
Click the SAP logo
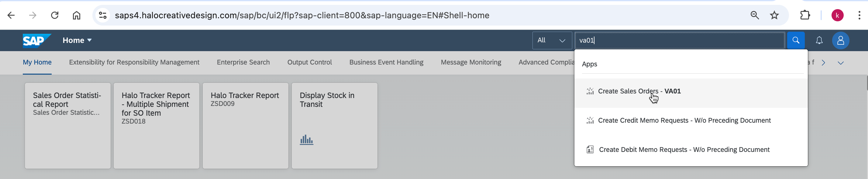click(x=36, y=40)
